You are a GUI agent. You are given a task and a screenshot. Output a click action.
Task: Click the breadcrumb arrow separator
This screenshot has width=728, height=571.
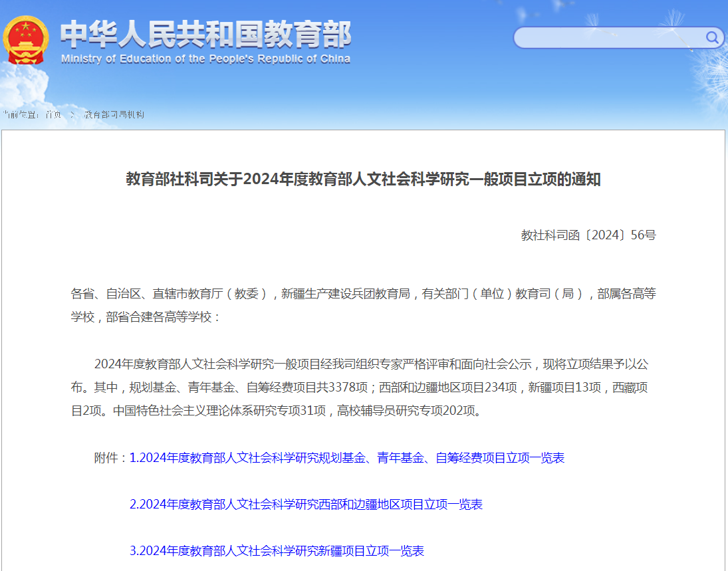[72, 115]
